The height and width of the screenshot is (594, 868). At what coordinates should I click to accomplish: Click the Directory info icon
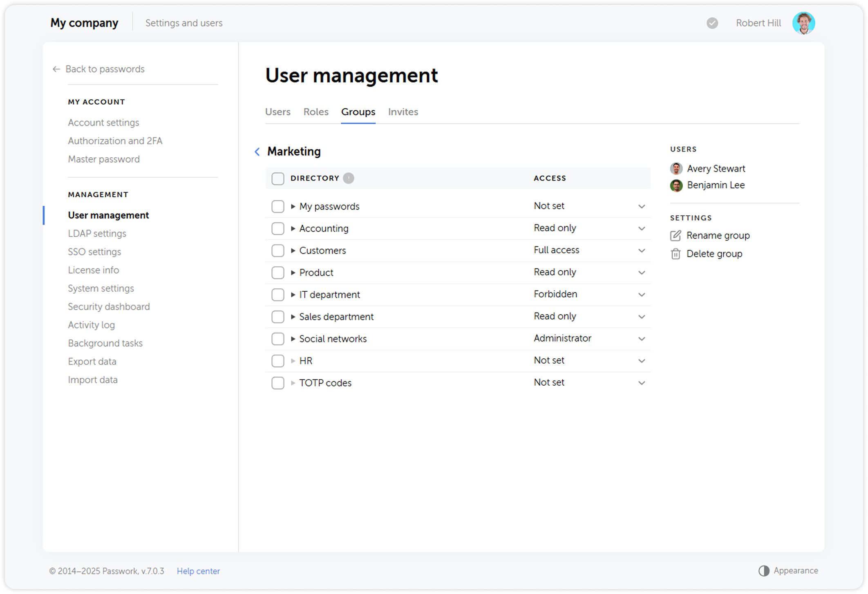pos(349,178)
